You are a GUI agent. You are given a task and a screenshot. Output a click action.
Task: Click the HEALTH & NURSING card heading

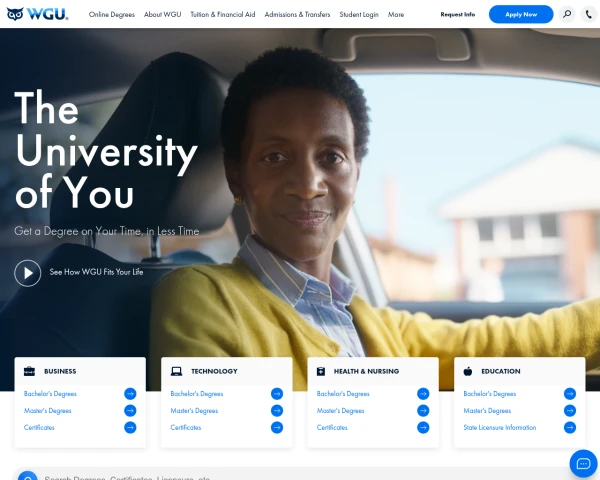point(366,371)
